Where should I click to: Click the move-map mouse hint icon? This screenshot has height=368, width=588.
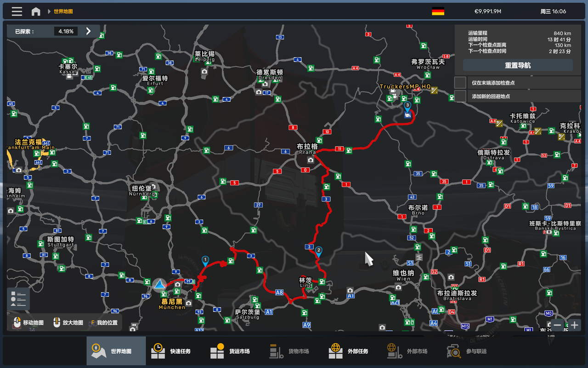click(17, 322)
